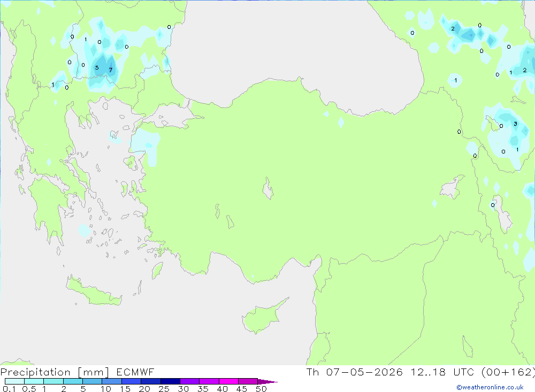
Task: Select the 'ECMWF' model label
Action: point(135,372)
